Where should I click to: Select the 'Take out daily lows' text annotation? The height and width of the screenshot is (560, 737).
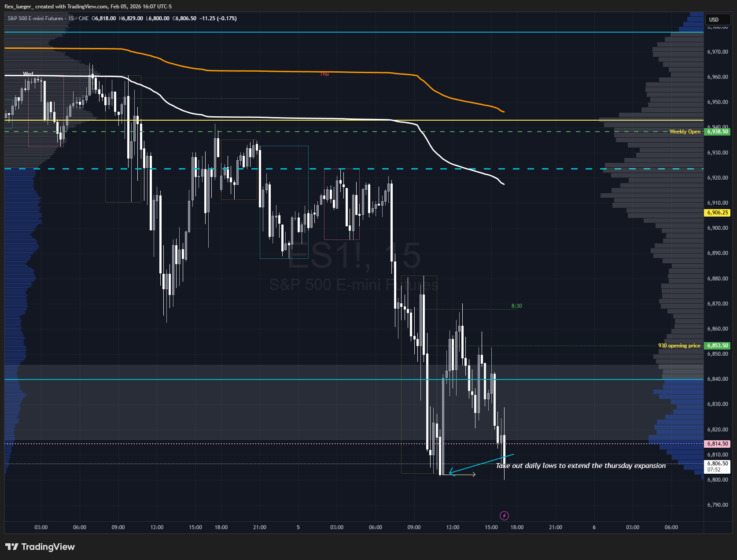pyautogui.click(x=580, y=466)
